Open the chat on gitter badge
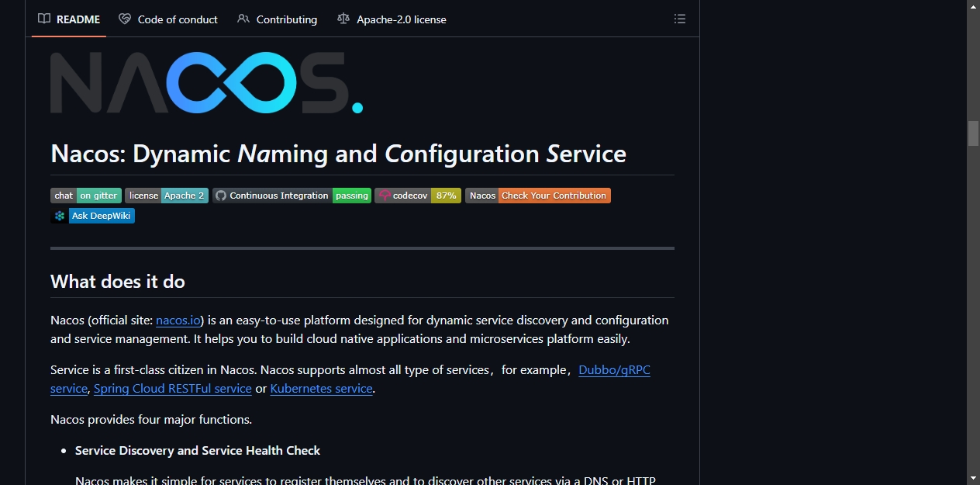The width and height of the screenshot is (980, 485). (x=86, y=196)
